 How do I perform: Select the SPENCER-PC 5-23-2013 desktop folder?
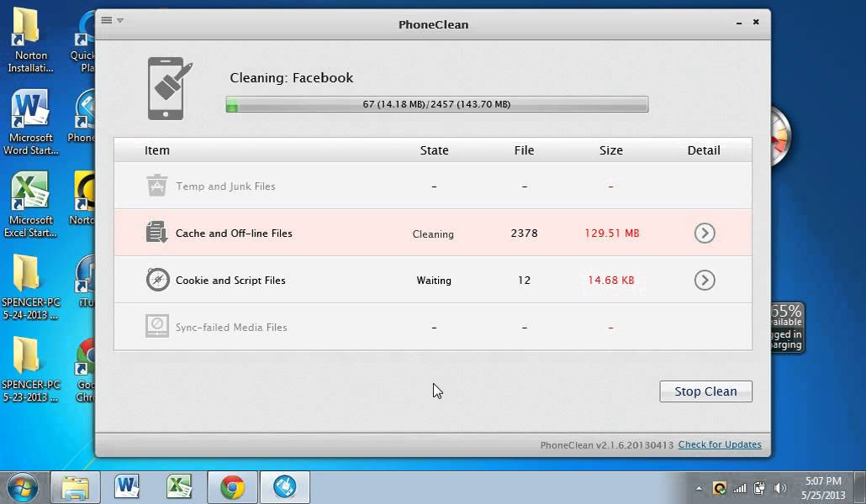click(30, 370)
